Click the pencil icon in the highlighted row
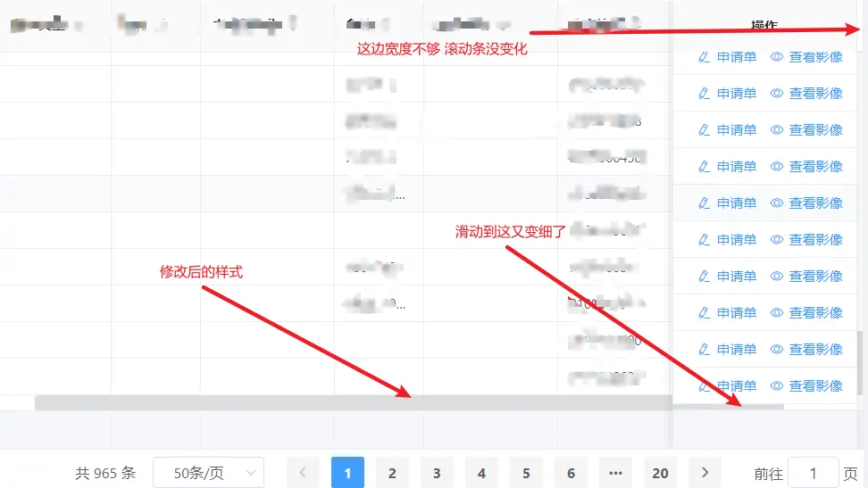Image resolution: width=868 pixels, height=488 pixels. point(704,203)
